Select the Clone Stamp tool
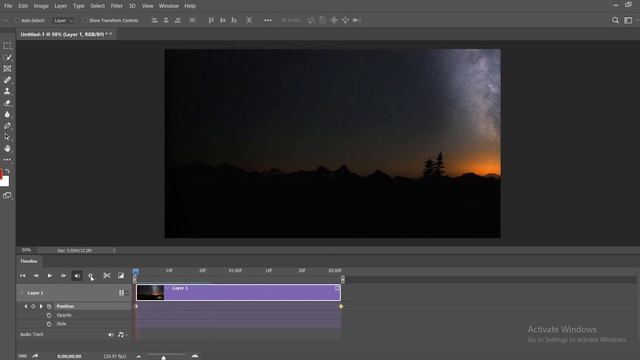640x360 pixels. [x=7, y=91]
